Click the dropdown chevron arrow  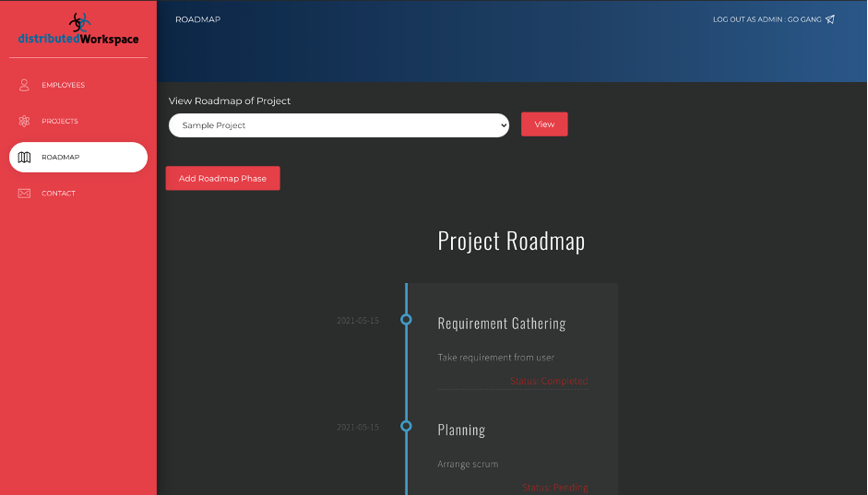502,125
